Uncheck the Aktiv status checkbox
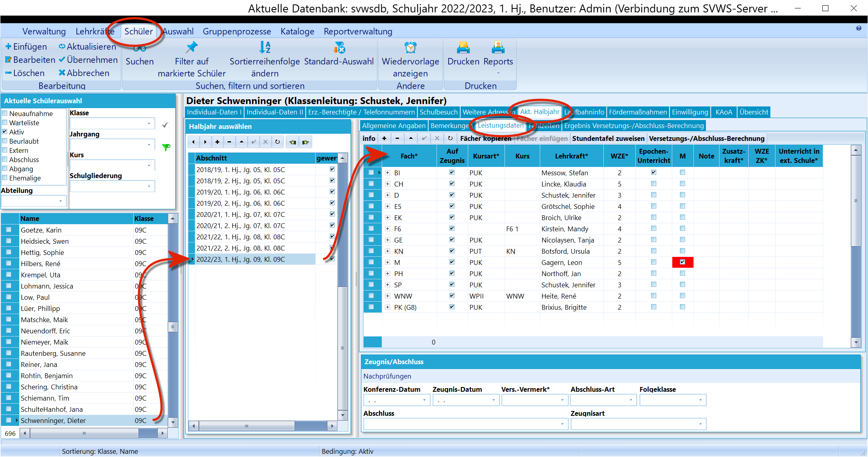 [5, 132]
